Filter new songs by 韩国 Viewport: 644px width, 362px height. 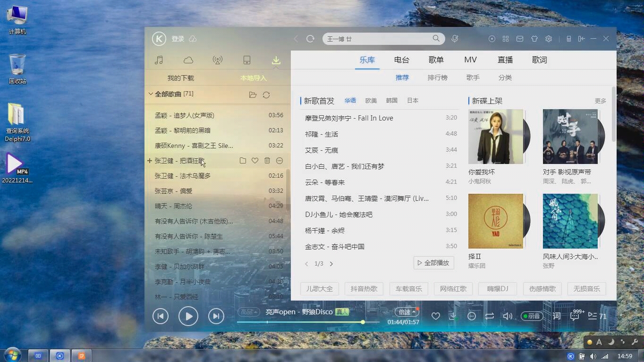pyautogui.click(x=392, y=101)
